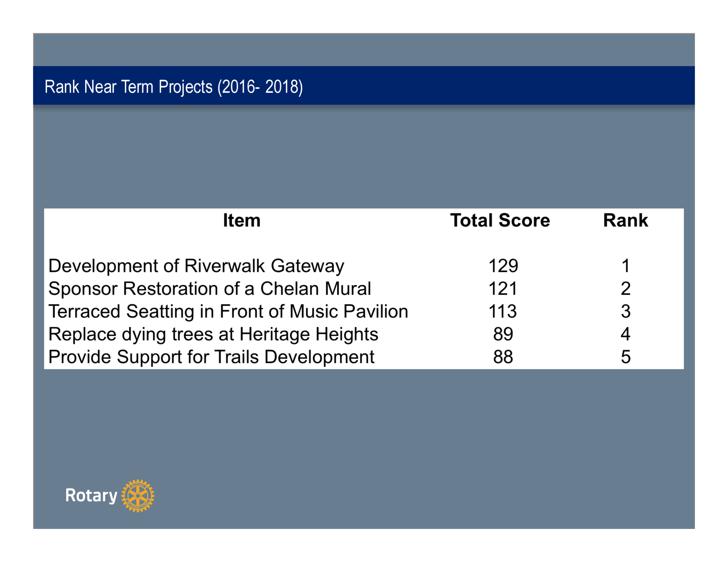Click the total score value 121
The image size is (728, 562).
coord(503,289)
